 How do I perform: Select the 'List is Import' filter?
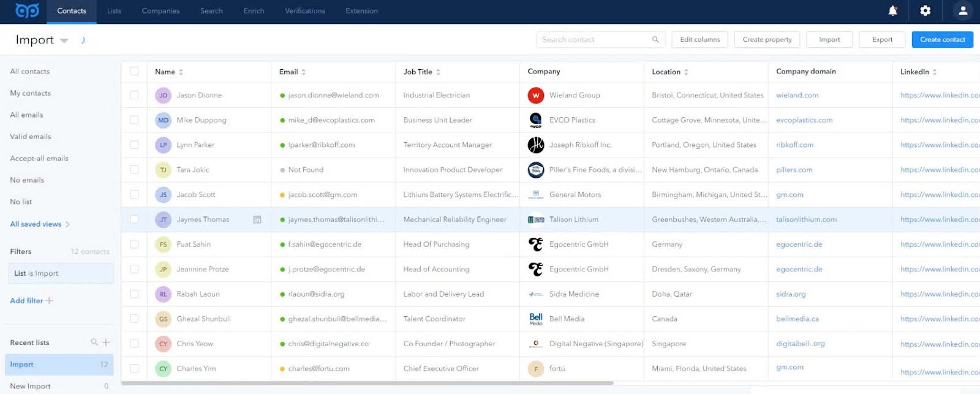(60, 273)
